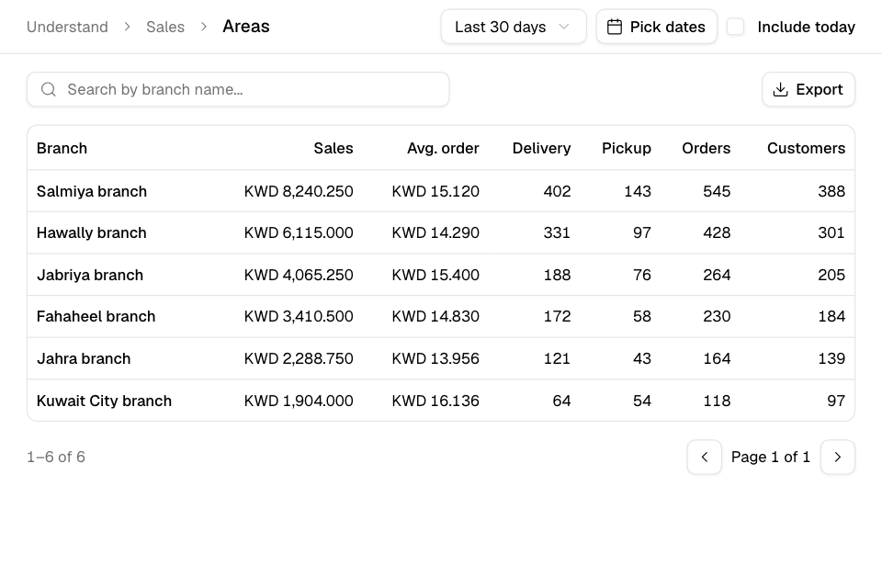Image resolution: width=882 pixels, height=588 pixels.
Task: Click the 1–6 of 6 results text
Action: tap(56, 457)
